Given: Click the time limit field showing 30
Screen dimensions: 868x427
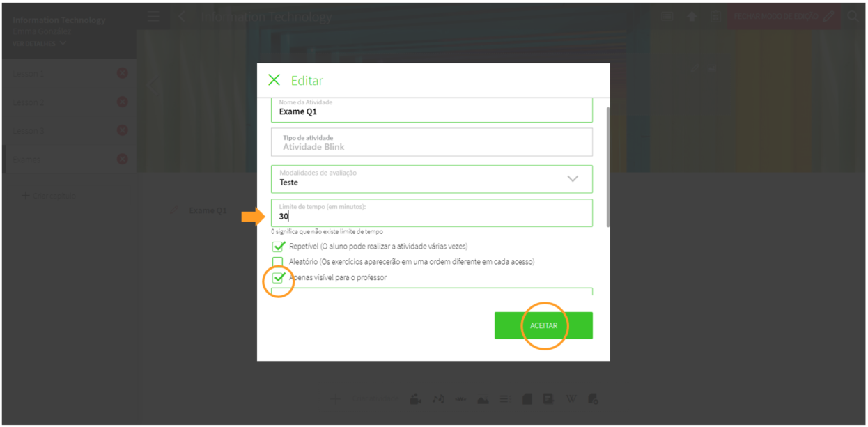Looking at the screenshot, I should coord(432,216).
